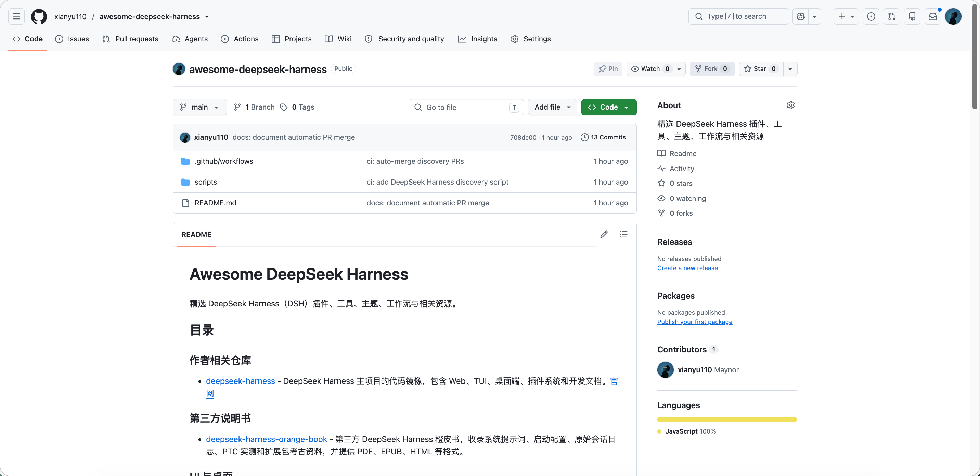Open repositories icon in top header
Image resolution: width=980 pixels, height=476 pixels.
tap(912, 16)
